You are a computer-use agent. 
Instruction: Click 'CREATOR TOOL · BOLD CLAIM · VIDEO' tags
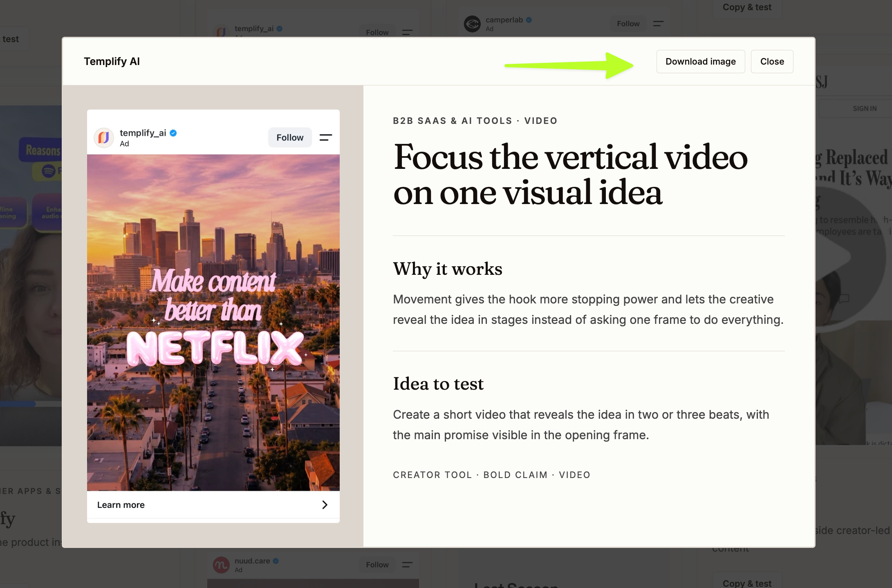[x=491, y=475]
